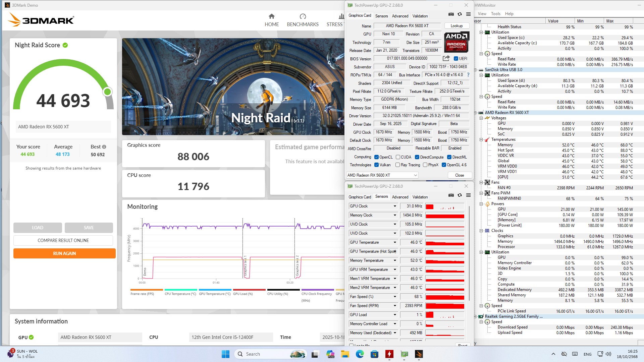Screen dimensions: 644x362
Task: Click the GPU-Z screenshot camera icon
Action: [x=451, y=14]
